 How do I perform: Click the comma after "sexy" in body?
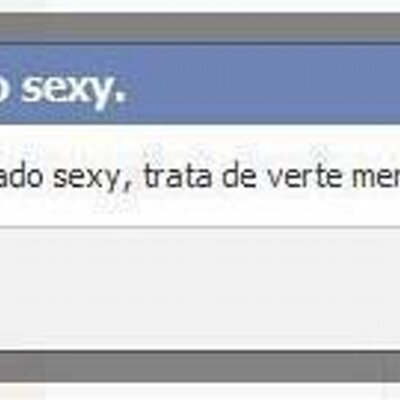click(125, 187)
